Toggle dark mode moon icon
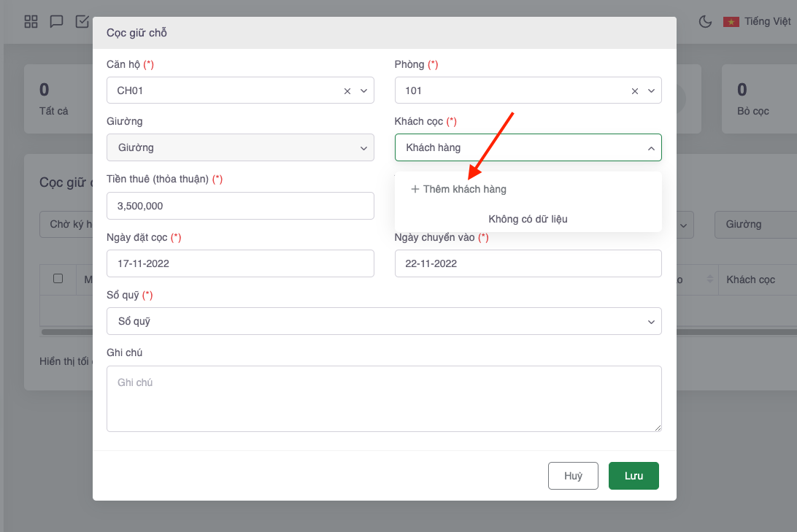The height and width of the screenshot is (532, 797). (x=705, y=22)
